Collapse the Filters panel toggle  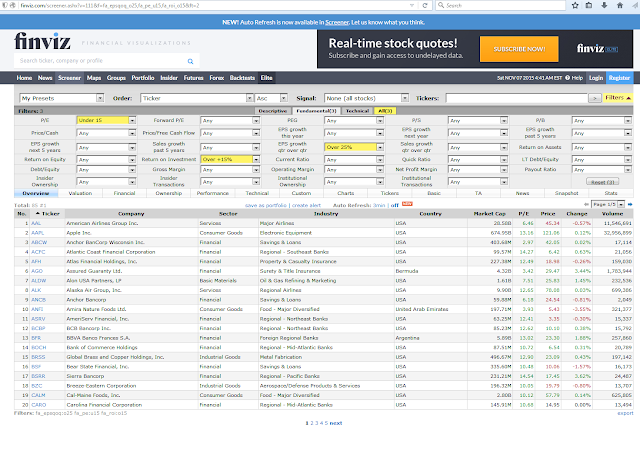pos(618,98)
